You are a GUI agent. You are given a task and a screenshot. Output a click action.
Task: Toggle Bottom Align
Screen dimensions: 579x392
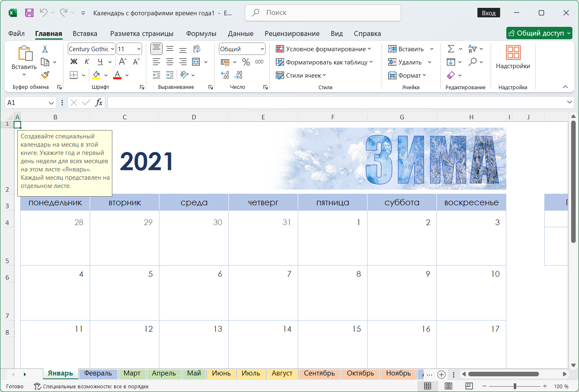(183, 49)
